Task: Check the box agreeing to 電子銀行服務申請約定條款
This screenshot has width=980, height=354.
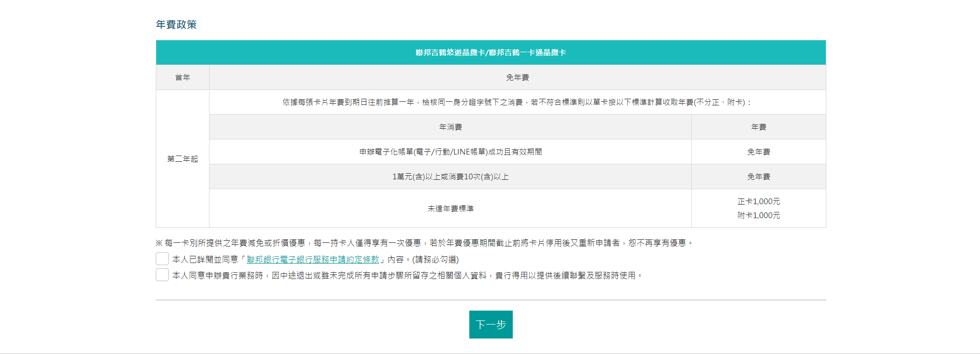Action: click(x=162, y=259)
